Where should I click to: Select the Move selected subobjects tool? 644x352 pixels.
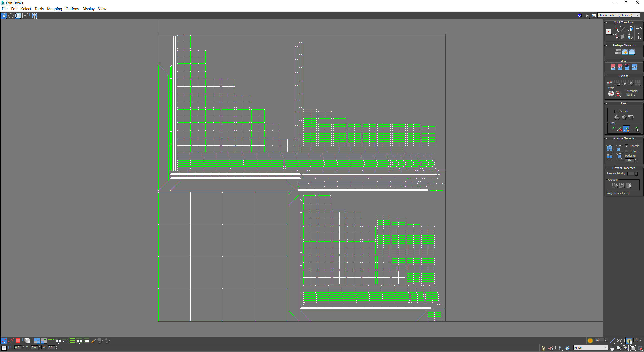[x=4, y=16]
